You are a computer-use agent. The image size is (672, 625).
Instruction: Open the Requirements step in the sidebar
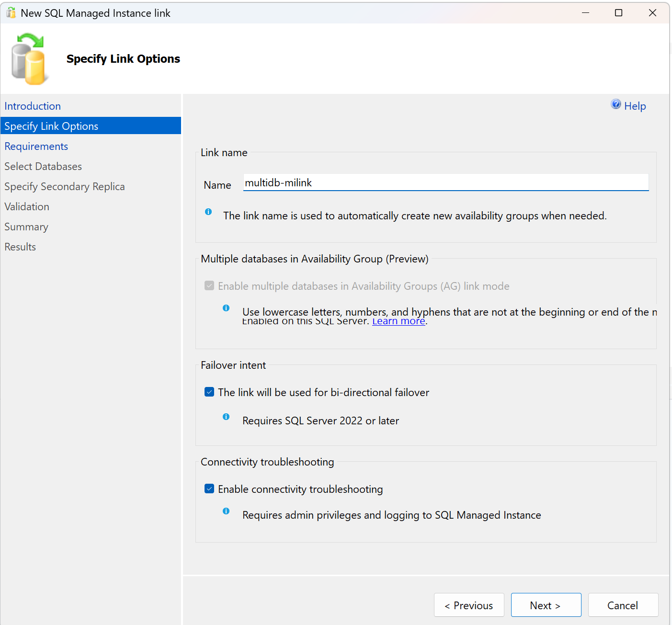(36, 146)
